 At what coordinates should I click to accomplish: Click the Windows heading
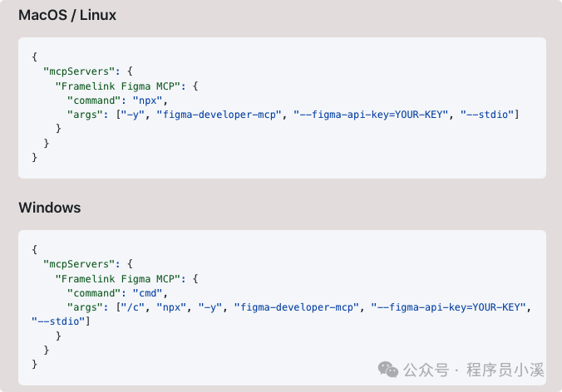50,208
